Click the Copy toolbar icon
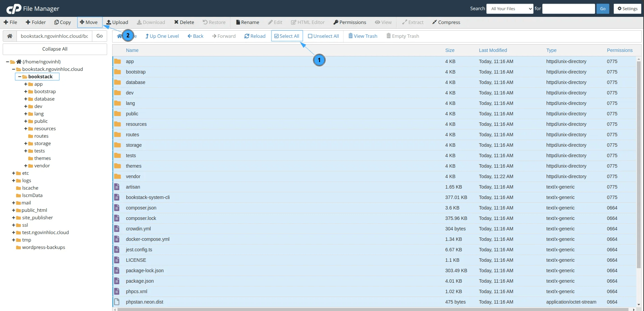Image resolution: width=644 pixels, height=311 pixels. coord(62,22)
